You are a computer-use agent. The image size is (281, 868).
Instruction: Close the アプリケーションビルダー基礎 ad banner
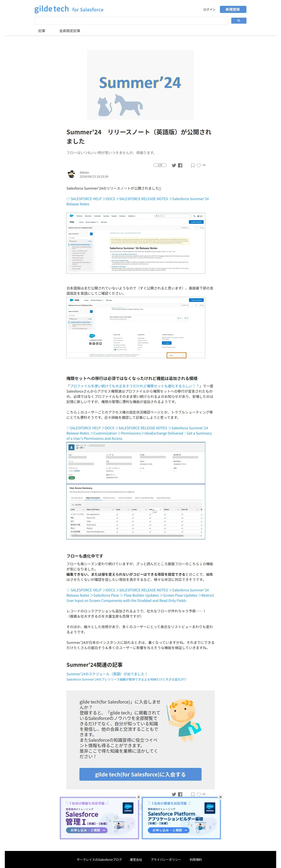pyautogui.click(x=220, y=797)
